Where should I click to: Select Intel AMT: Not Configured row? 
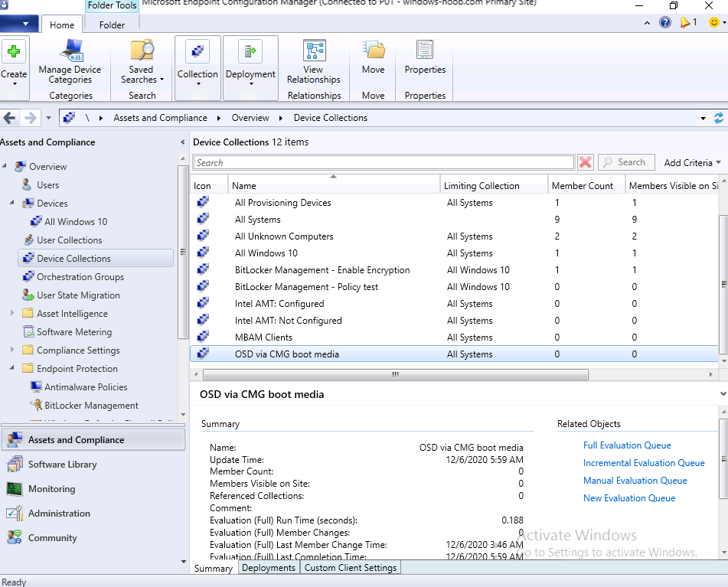click(x=454, y=320)
